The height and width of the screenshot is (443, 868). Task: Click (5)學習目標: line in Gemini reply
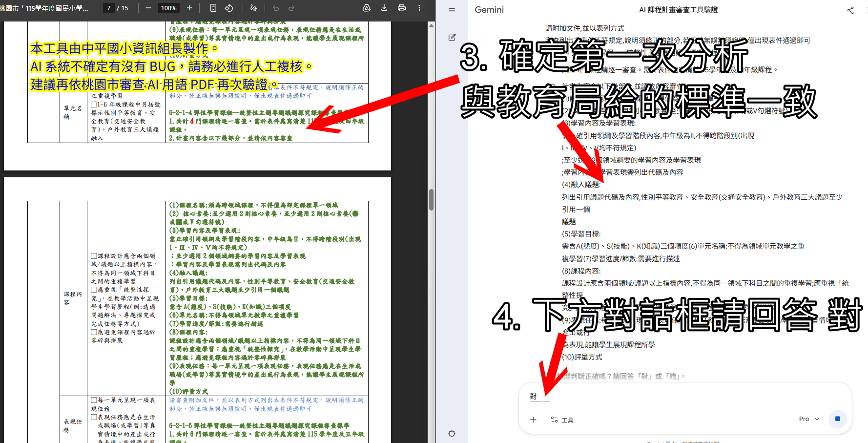pyautogui.click(x=581, y=234)
